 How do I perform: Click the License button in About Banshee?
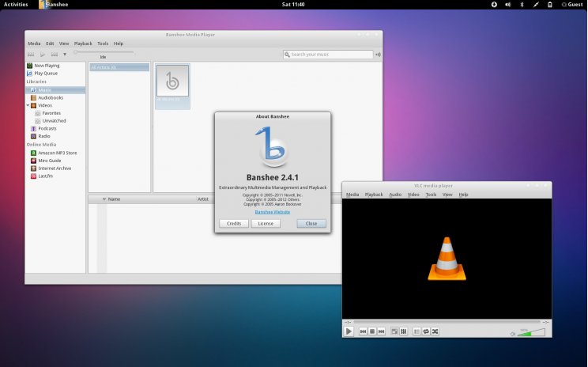(266, 223)
